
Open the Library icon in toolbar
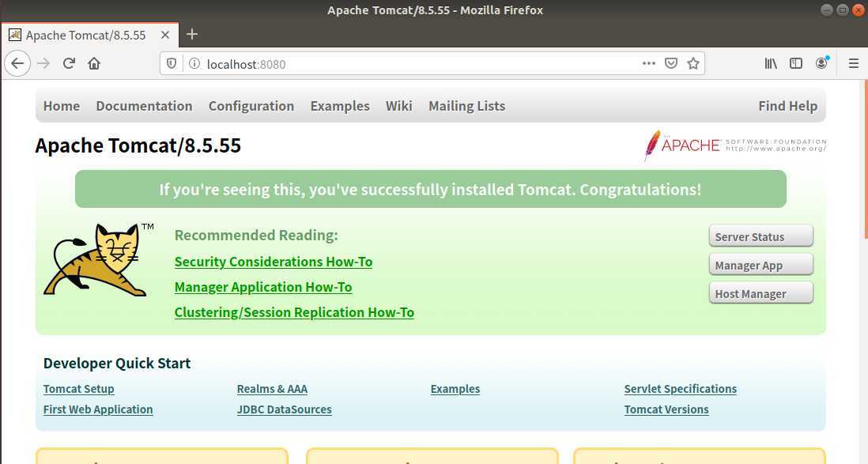[x=771, y=64]
